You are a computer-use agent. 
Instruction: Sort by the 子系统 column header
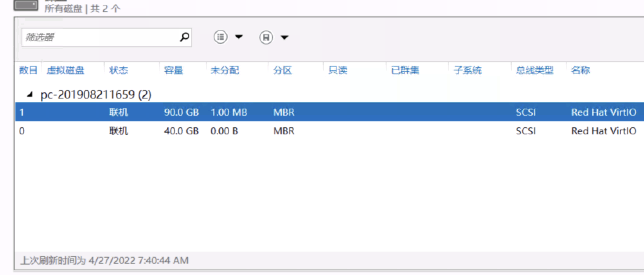pos(468,70)
